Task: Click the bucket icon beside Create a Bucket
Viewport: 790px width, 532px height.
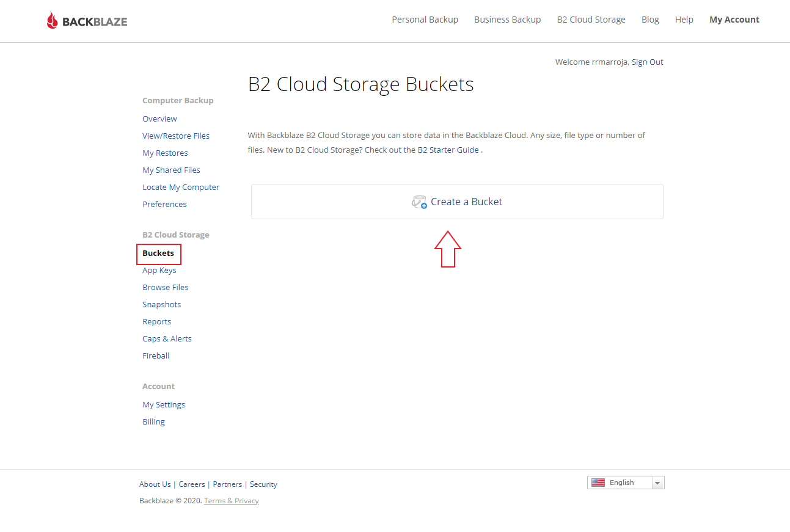Action: 419,202
